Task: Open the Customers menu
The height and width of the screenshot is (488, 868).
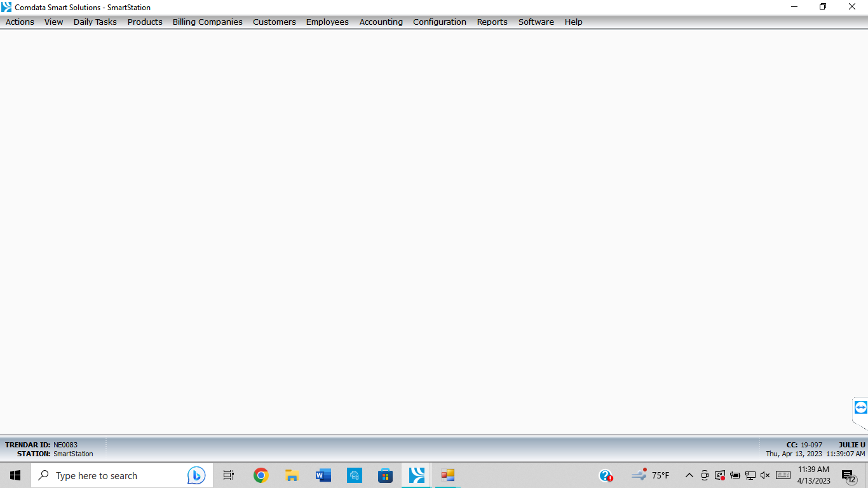Action: point(274,22)
